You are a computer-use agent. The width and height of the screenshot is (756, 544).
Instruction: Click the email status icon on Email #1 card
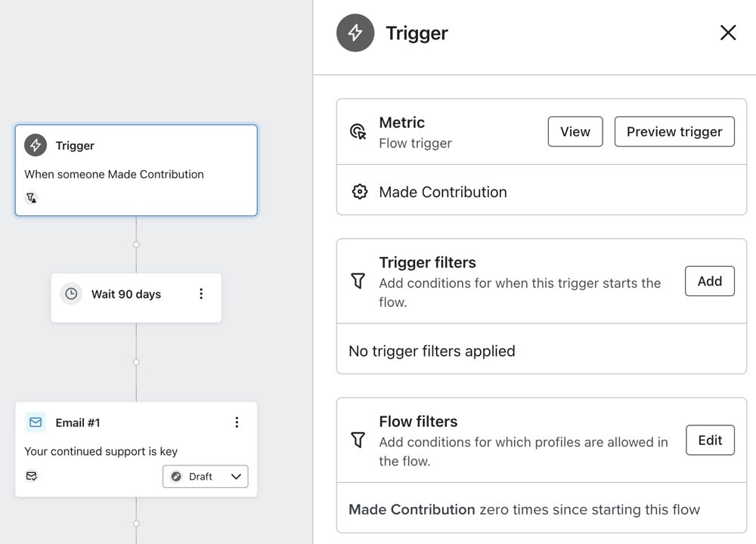(31, 476)
